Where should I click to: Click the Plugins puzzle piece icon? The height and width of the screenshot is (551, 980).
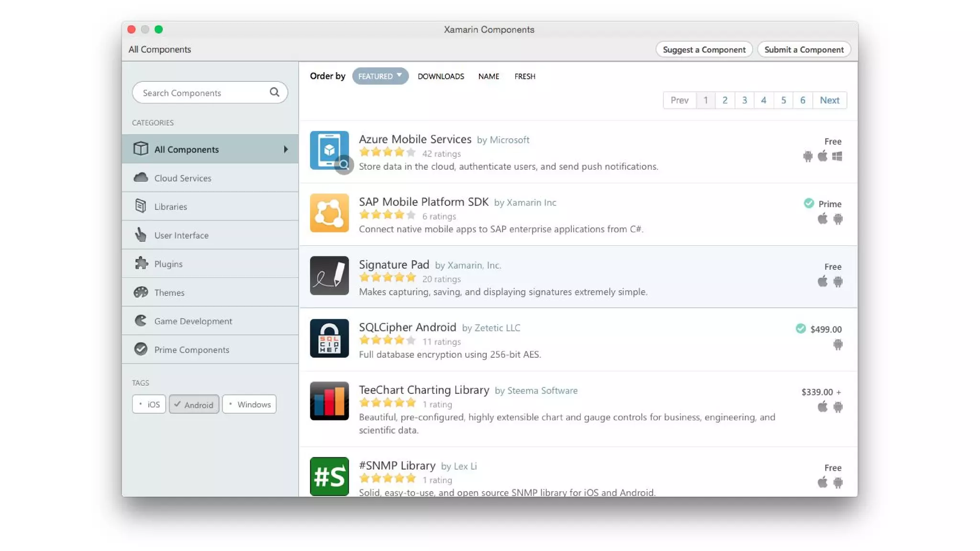click(x=141, y=263)
